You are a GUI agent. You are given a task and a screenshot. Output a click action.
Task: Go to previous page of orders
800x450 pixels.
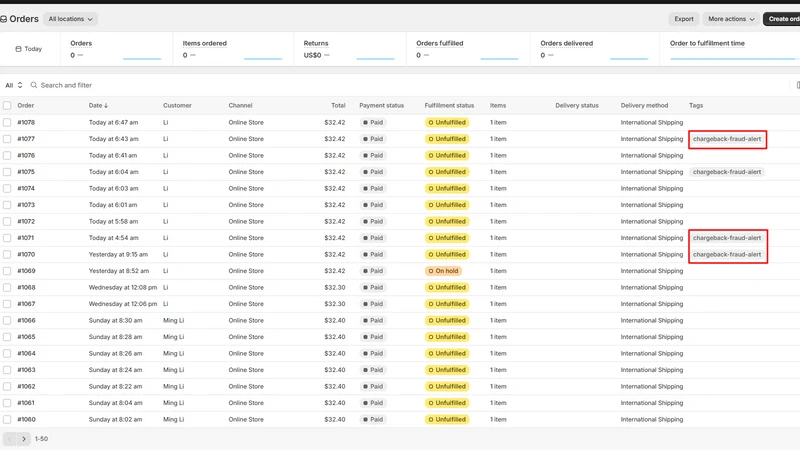click(x=10, y=439)
